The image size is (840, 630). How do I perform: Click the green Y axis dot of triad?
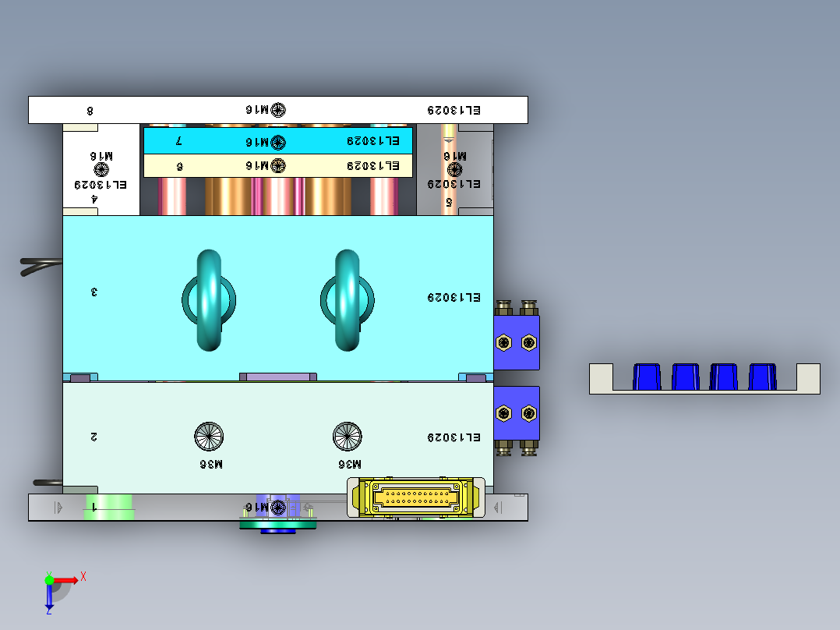click(x=49, y=580)
